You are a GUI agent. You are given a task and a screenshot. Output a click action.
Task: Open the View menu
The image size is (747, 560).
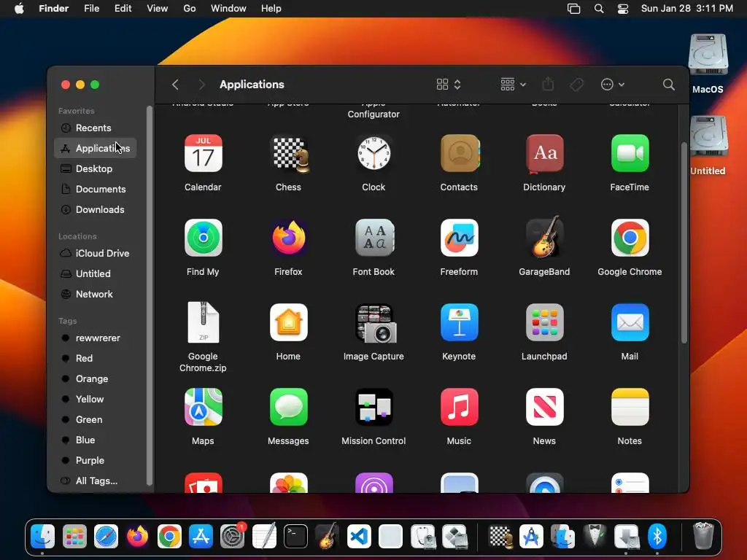[158, 9]
